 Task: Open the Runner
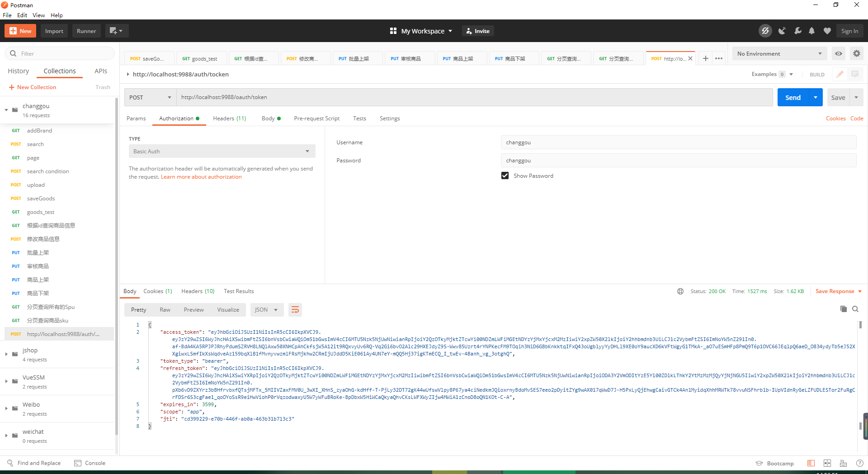(x=86, y=31)
